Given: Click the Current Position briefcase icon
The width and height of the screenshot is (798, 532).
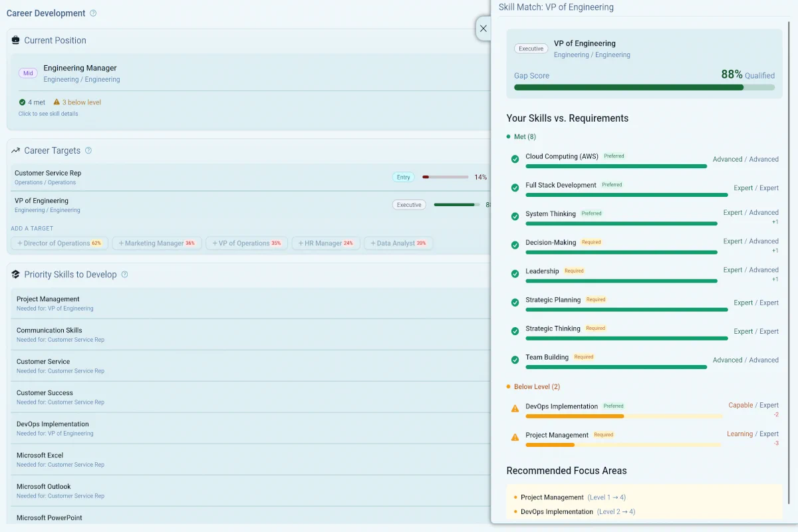Looking at the screenshot, I should point(16,41).
